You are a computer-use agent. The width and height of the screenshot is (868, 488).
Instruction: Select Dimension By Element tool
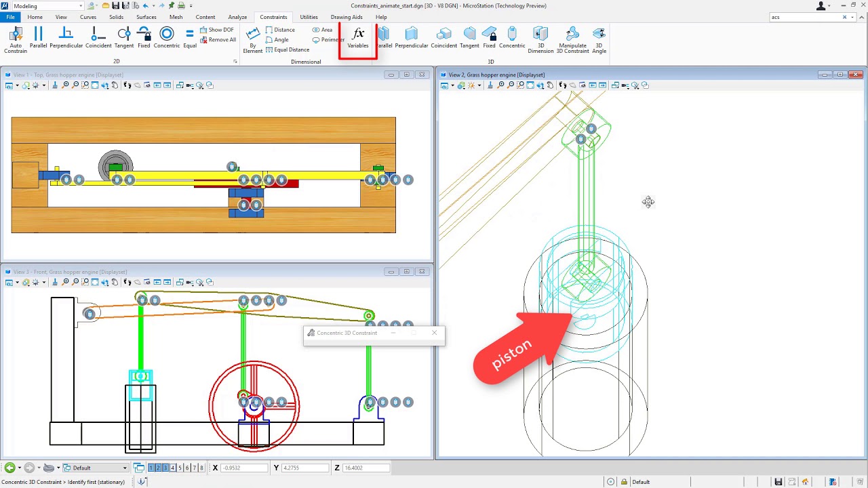coord(253,40)
